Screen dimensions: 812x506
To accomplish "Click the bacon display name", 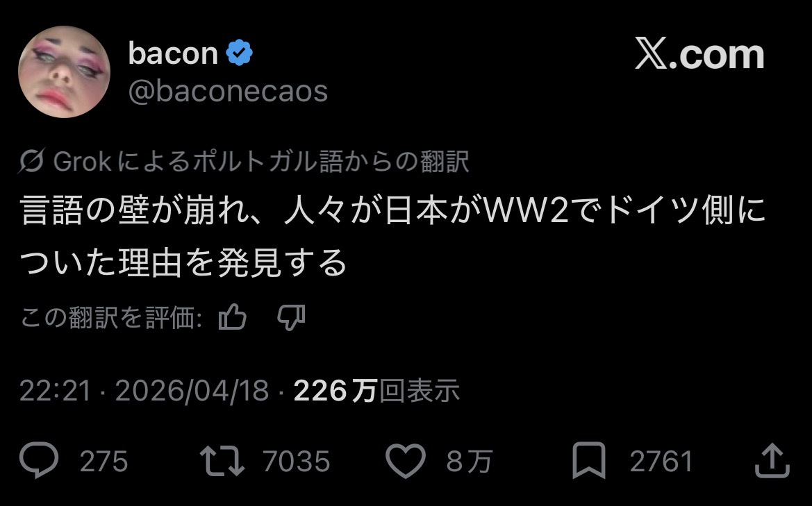I will click(x=173, y=53).
